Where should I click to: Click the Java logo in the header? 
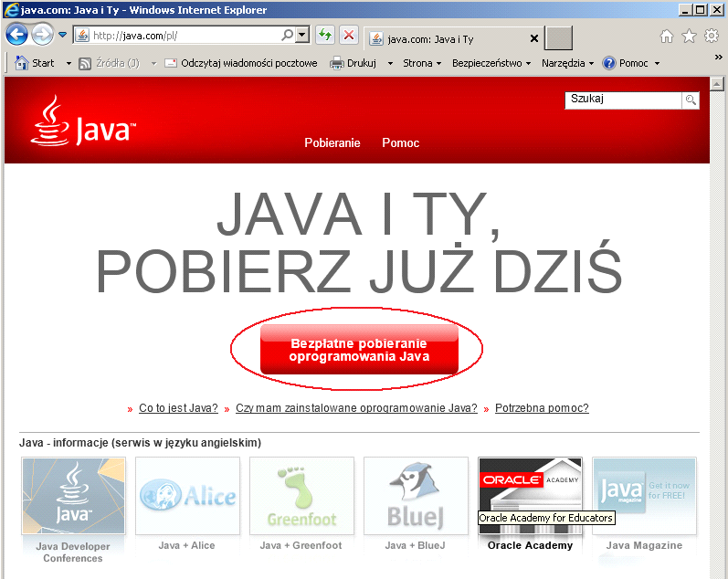pos(83,121)
